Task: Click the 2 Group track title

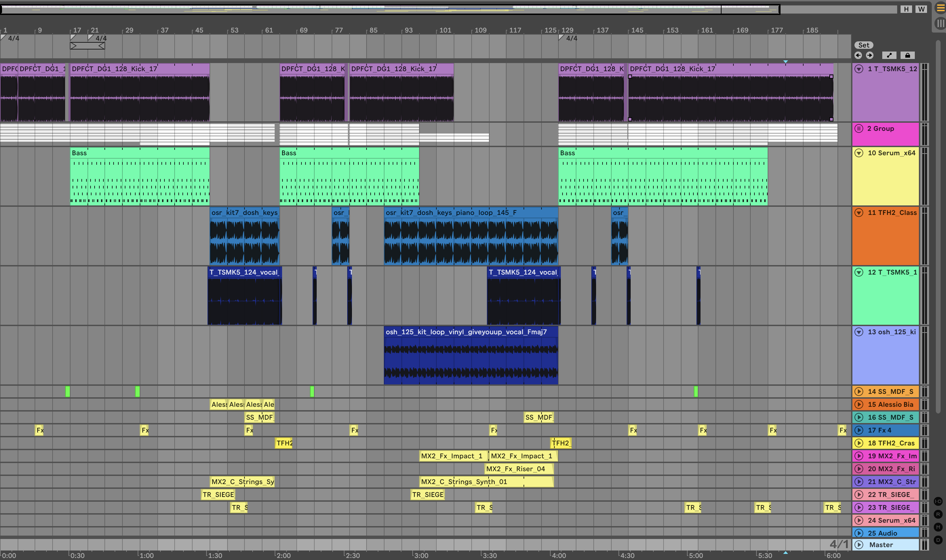Action: pyautogui.click(x=880, y=128)
